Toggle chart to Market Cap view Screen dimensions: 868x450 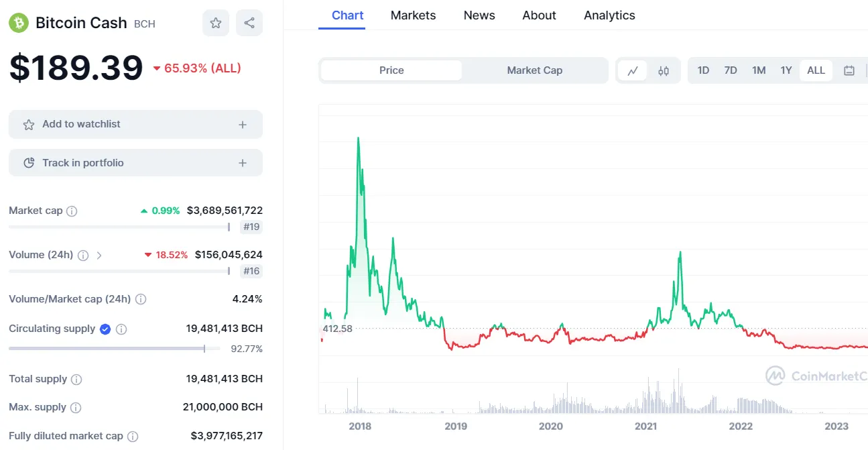pyautogui.click(x=534, y=70)
